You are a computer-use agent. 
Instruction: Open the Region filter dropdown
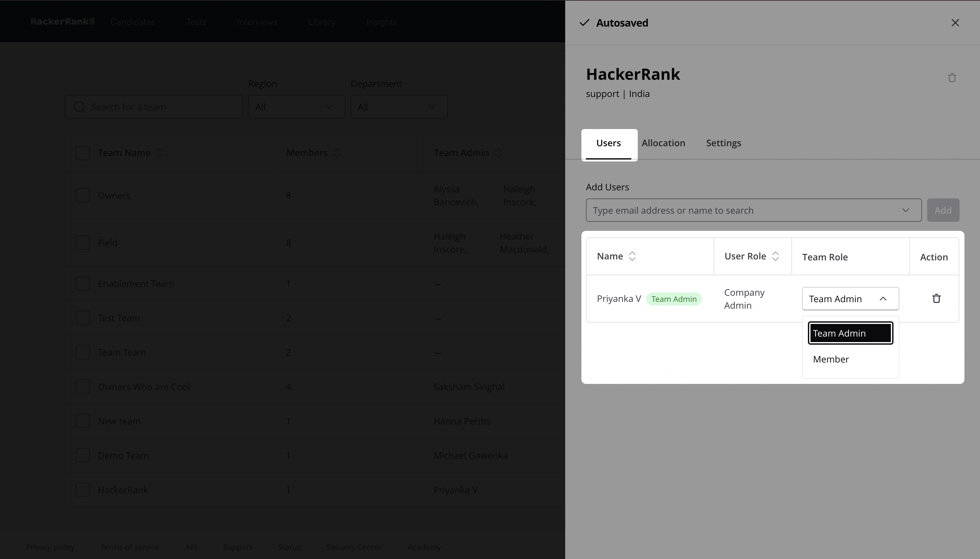pos(296,107)
